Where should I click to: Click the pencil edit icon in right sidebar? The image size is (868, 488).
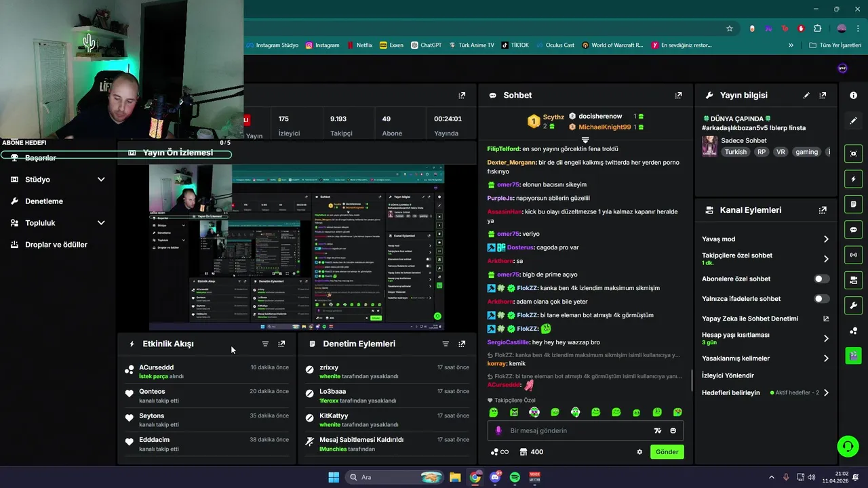pyautogui.click(x=853, y=121)
